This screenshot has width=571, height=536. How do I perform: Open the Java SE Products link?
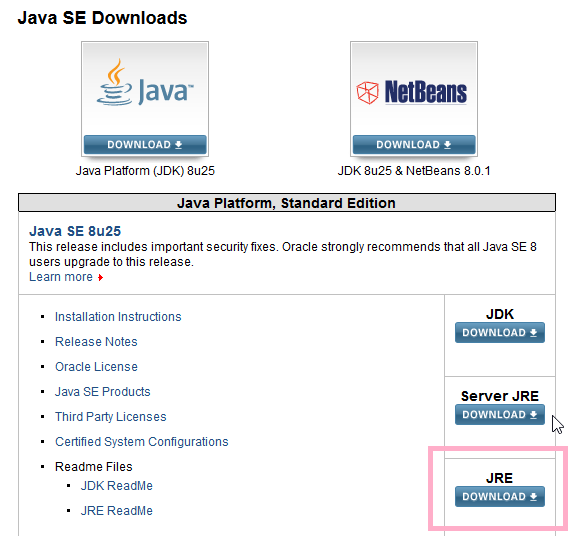coord(103,391)
